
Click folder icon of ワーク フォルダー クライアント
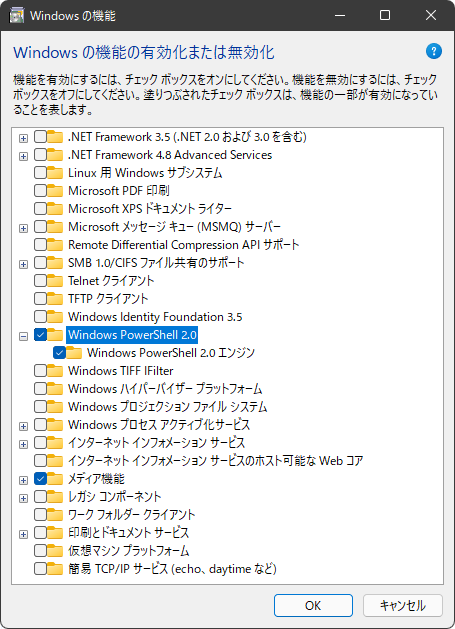tap(55, 515)
